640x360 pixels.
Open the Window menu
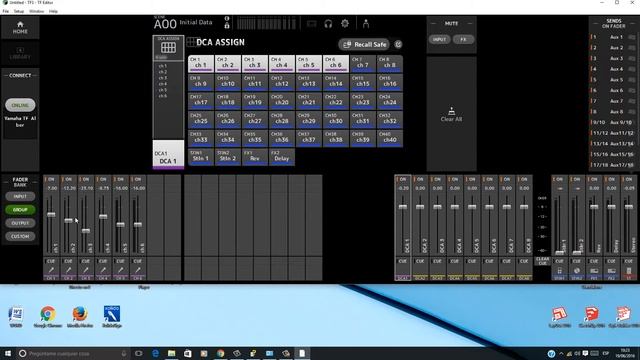point(36,11)
